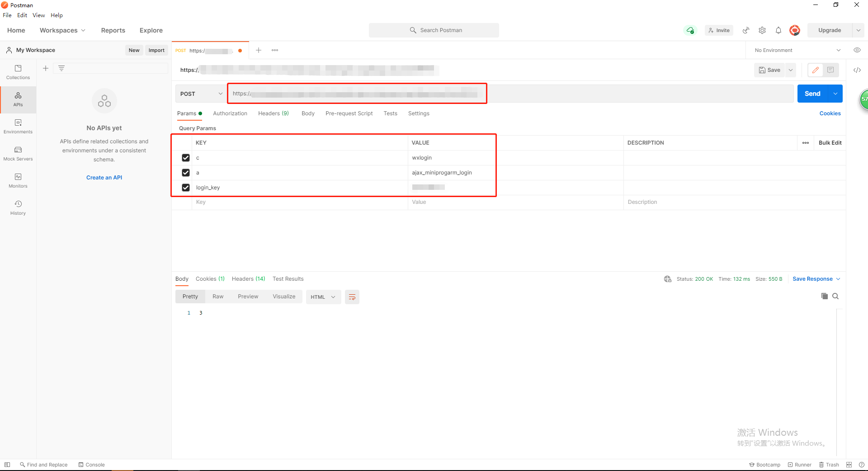Toggle the sidebar from status bar icon
868x471 pixels.
click(7, 465)
